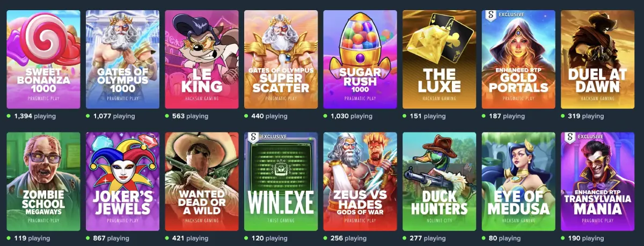Click the Exclusive badge on Transylvania Mania
Viewport: 644px width, 246px height.
584,137
